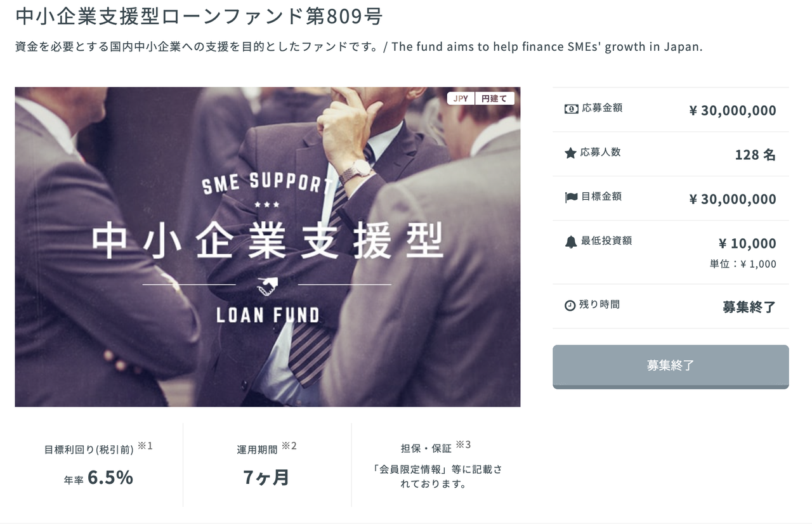Click the clock icon beside 残り時間
Screen dimensions: 812x527
(570, 305)
